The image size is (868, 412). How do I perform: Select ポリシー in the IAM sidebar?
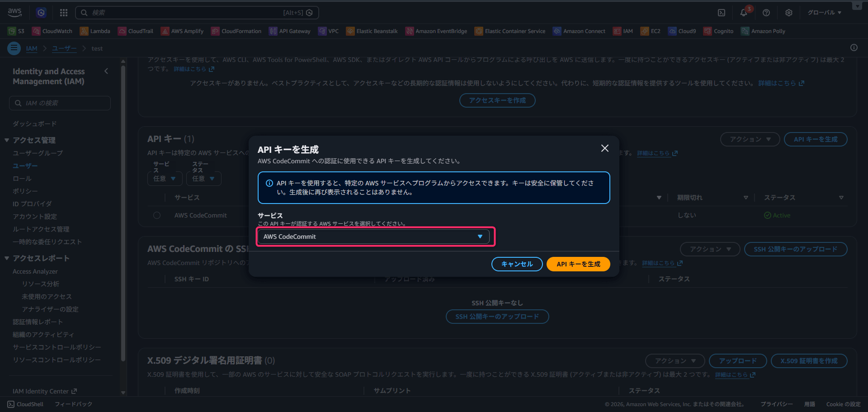[x=25, y=191]
